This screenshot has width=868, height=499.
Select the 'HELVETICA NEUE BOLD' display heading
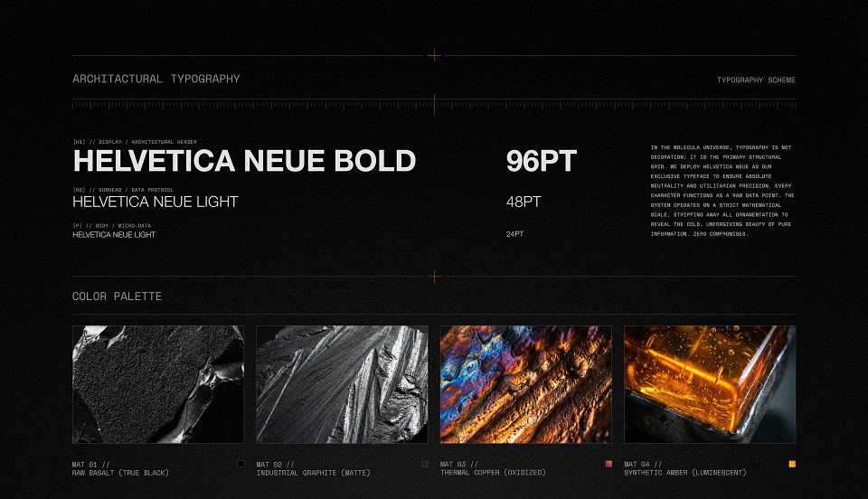[244, 161]
